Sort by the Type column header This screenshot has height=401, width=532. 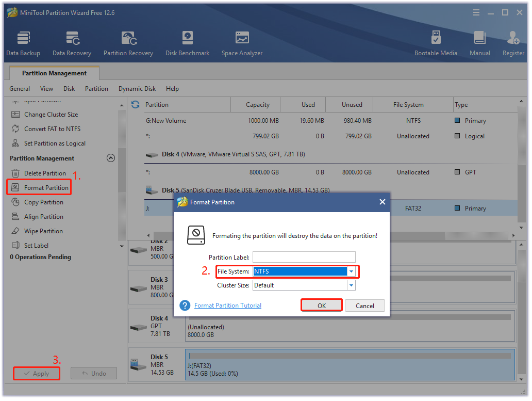point(485,105)
